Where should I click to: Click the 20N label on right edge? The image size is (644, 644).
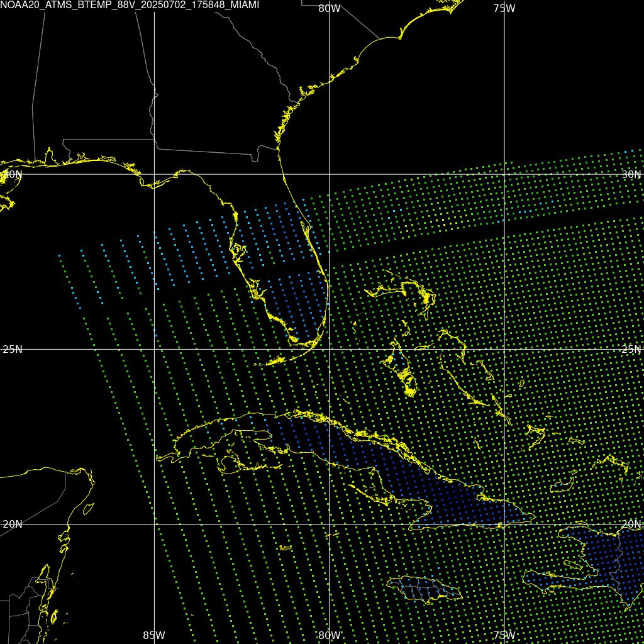(631, 524)
